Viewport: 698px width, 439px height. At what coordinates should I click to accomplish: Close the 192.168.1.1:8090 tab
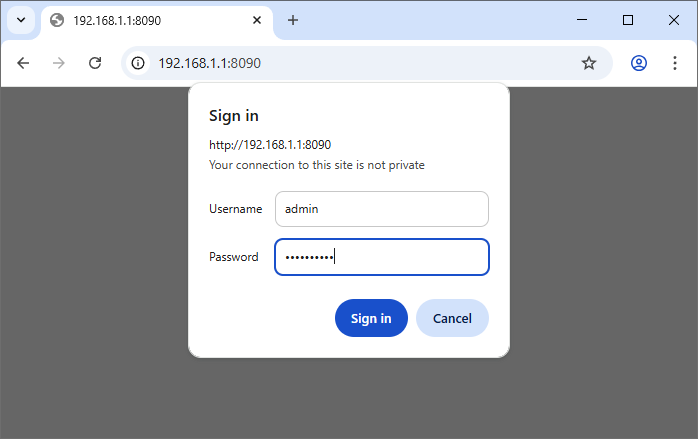point(257,20)
